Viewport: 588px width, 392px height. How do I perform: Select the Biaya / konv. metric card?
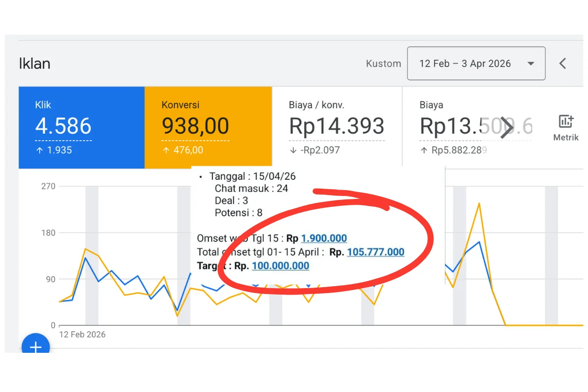[337, 127]
